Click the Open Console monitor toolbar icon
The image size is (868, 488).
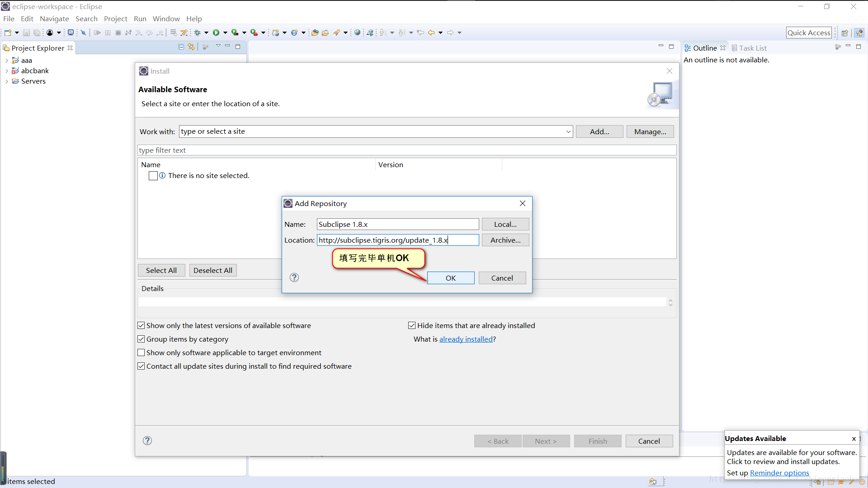click(x=71, y=33)
